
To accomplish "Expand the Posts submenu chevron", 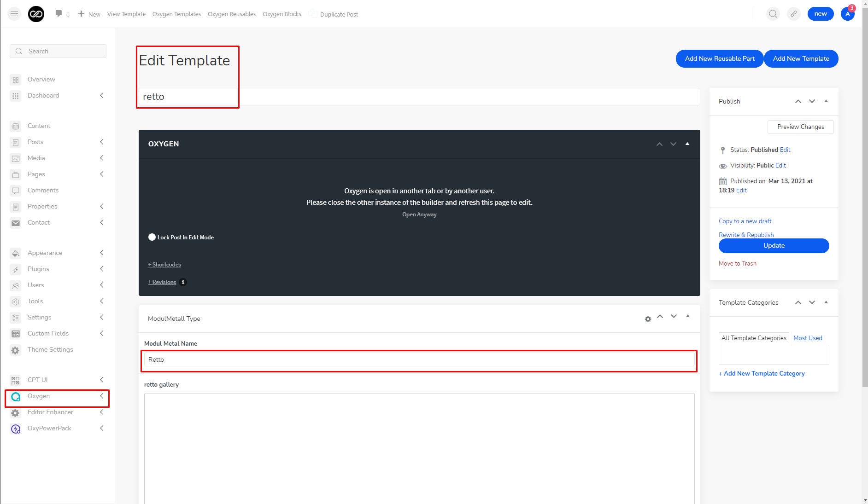I will (x=102, y=142).
